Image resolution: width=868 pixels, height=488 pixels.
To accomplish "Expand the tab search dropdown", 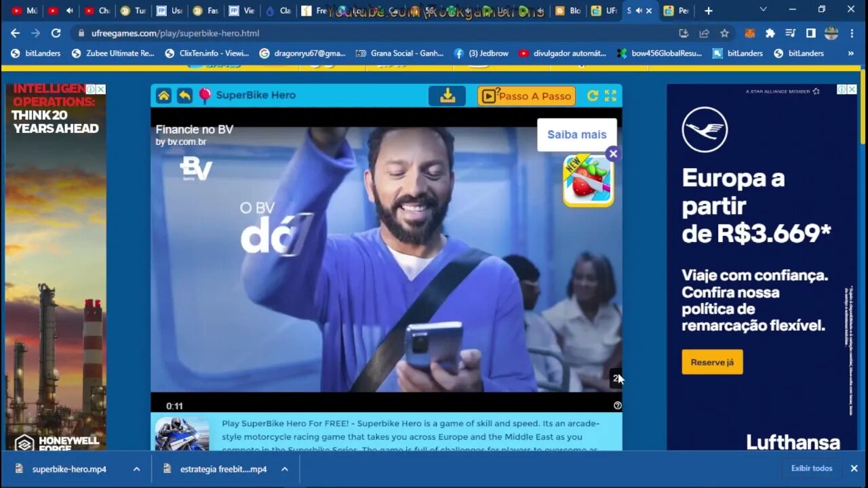I will pos(763,9).
